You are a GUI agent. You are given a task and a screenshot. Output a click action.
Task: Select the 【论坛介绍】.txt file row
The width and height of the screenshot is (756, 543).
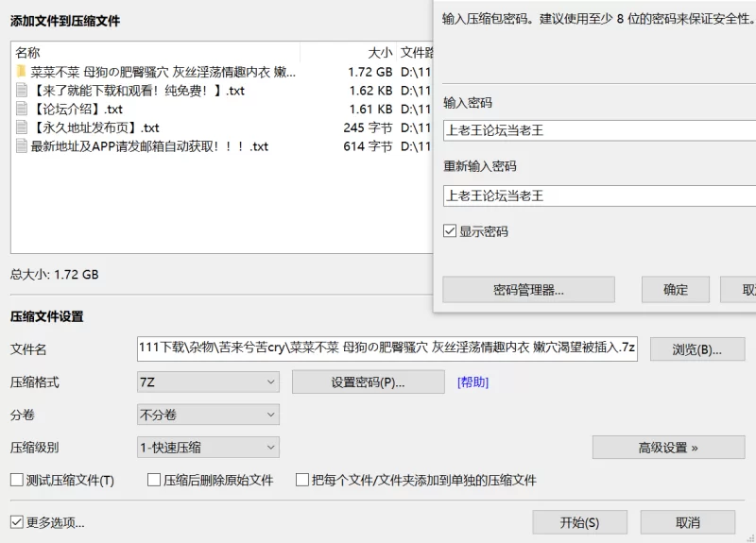[x=222, y=109]
